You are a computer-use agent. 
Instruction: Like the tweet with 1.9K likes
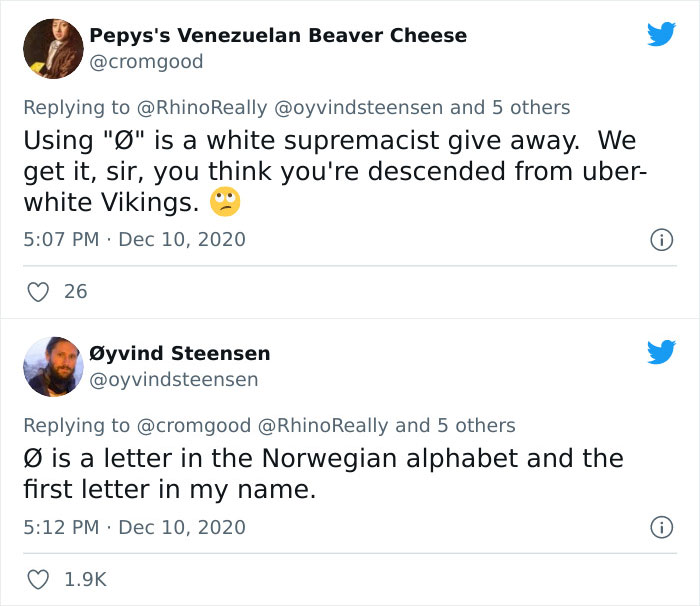click(38, 579)
